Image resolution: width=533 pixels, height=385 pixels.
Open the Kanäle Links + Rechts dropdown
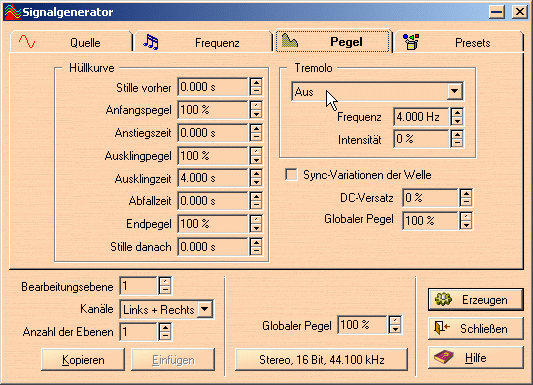[x=205, y=309]
